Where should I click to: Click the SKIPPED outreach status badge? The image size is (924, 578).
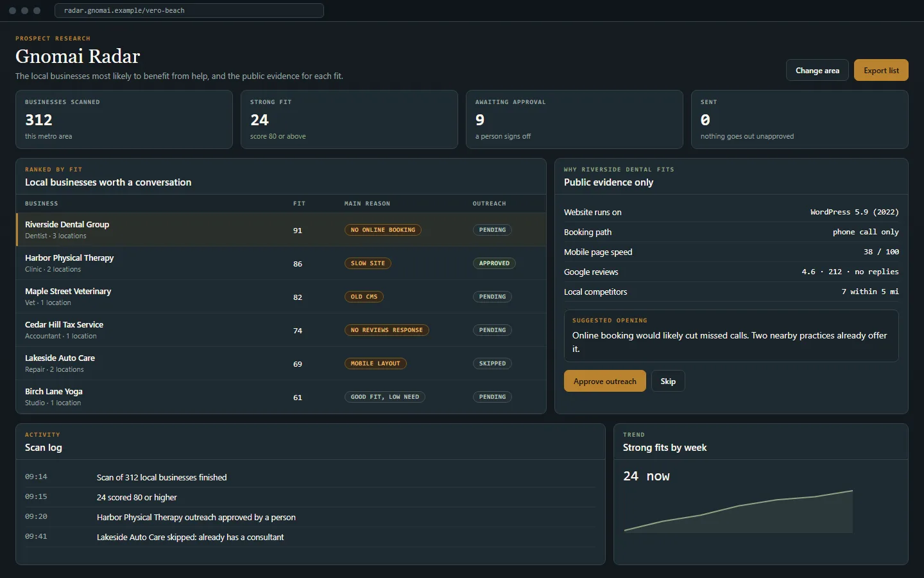tap(492, 363)
